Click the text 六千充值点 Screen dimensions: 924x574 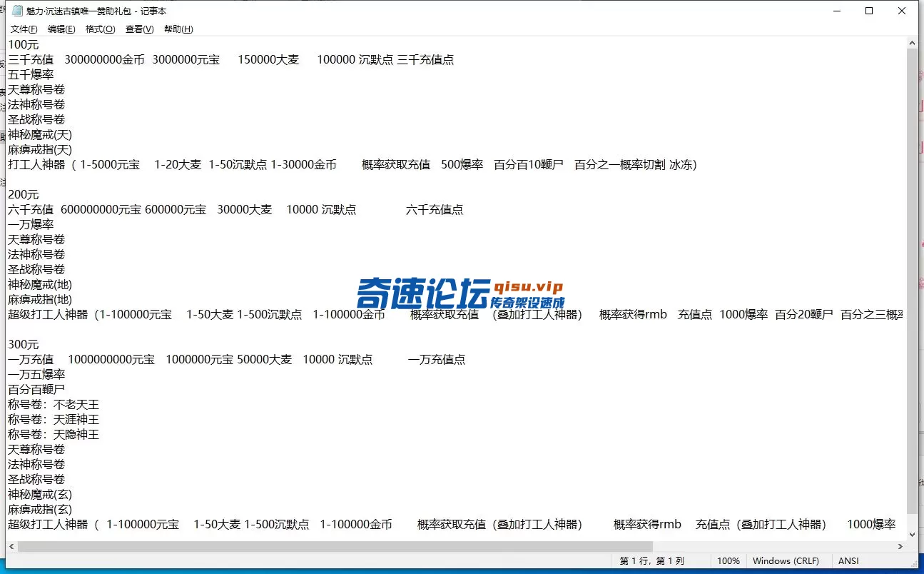pyautogui.click(x=435, y=210)
